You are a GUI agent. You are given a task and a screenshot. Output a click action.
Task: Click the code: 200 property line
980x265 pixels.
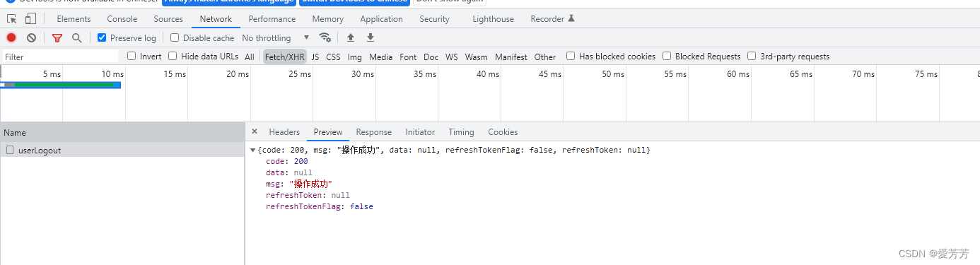click(286, 161)
